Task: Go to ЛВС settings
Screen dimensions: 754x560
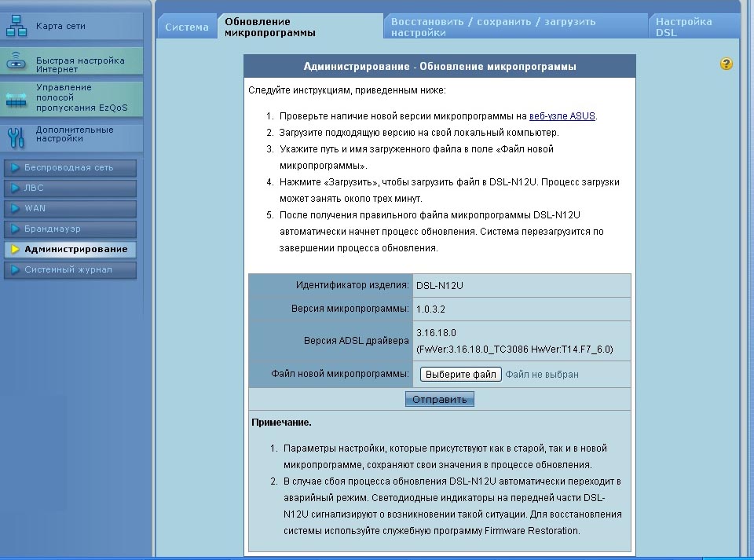Action: [x=70, y=188]
